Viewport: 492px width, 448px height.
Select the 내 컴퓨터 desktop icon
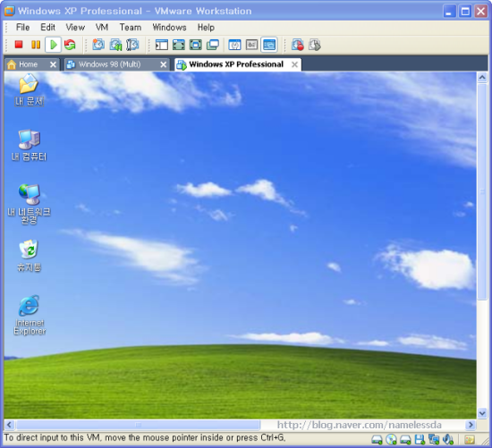(x=29, y=145)
